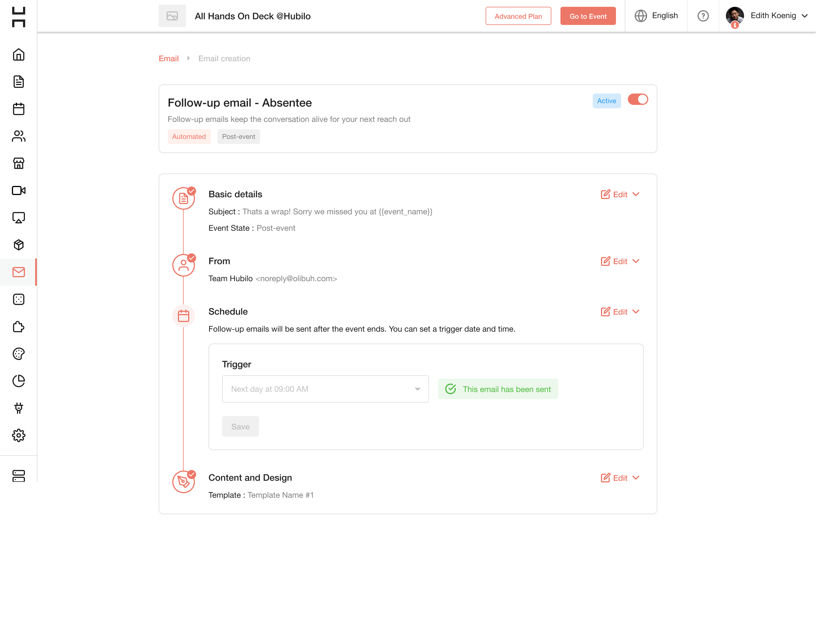The width and height of the screenshot is (816, 644).
Task: Open the People icon in the sidebar
Action: click(18, 136)
